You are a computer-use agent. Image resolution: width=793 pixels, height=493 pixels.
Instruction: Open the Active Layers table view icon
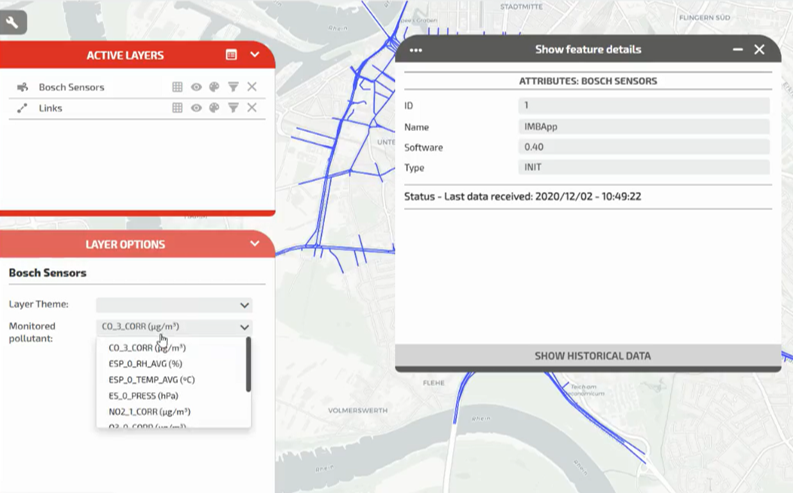coord(231,55)
